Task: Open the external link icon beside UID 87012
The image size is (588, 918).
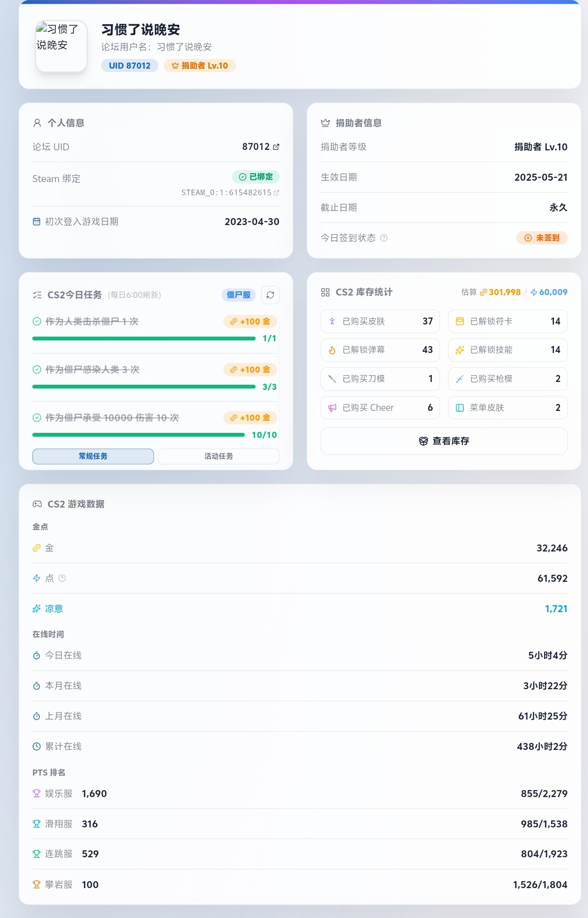Action: coord(276,147)
